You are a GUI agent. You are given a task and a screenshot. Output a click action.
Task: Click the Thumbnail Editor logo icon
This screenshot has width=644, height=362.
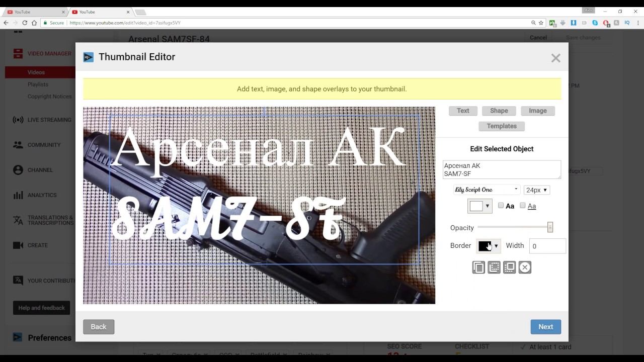pyautogui.click(x=89, y=57)
